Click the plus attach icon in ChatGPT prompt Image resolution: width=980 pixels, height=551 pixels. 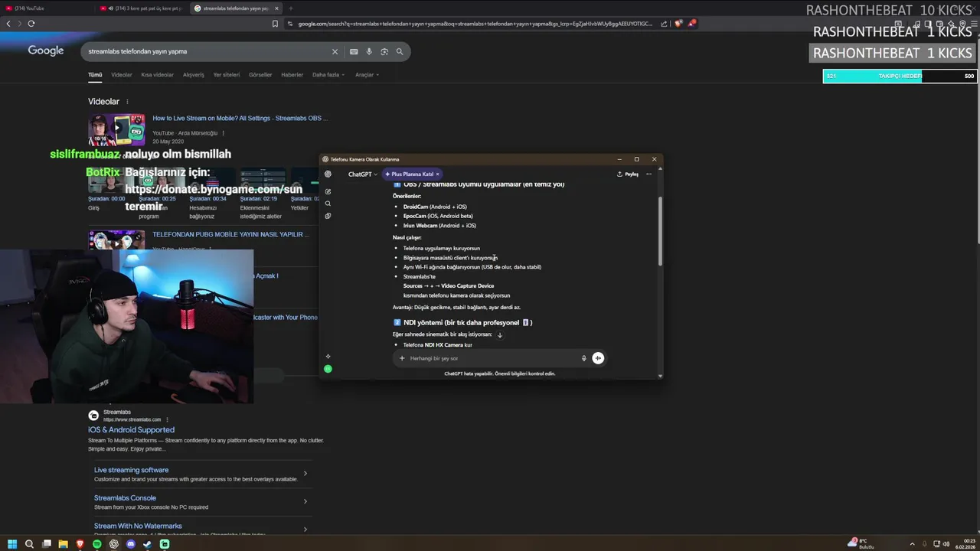click(x=402, y=358)
